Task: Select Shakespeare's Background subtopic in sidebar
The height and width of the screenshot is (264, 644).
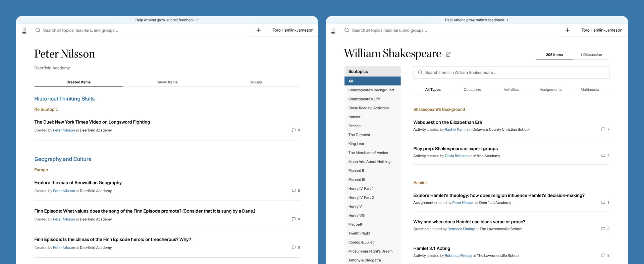Action: (x=372, y=90)
